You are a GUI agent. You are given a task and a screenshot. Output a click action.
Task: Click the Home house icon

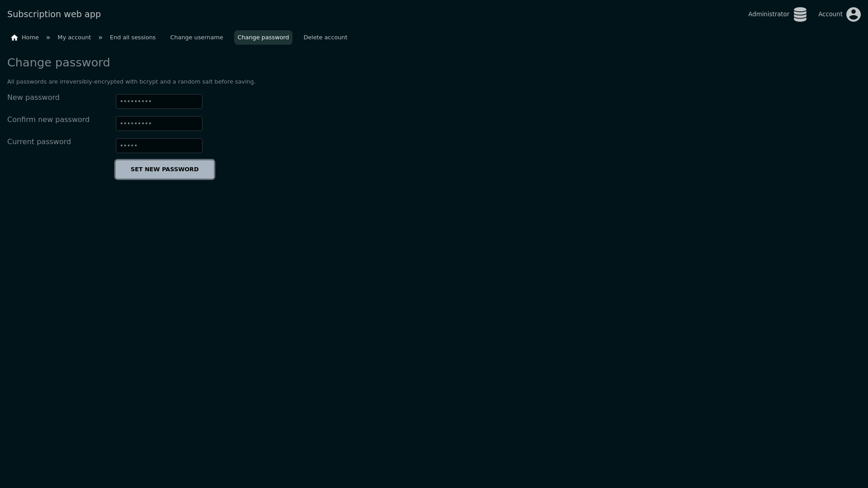(14, 38)
